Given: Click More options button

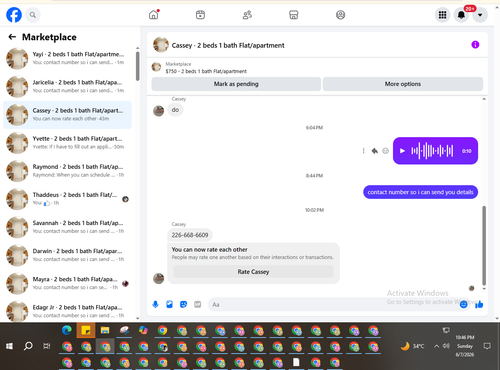Looking at the screenshot, I should [x=403, y=84].
